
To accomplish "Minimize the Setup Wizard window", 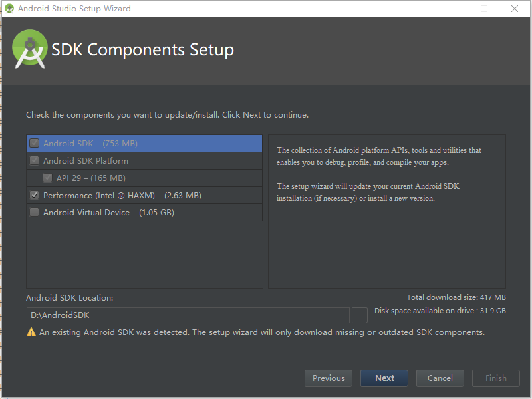I will 455,9.
